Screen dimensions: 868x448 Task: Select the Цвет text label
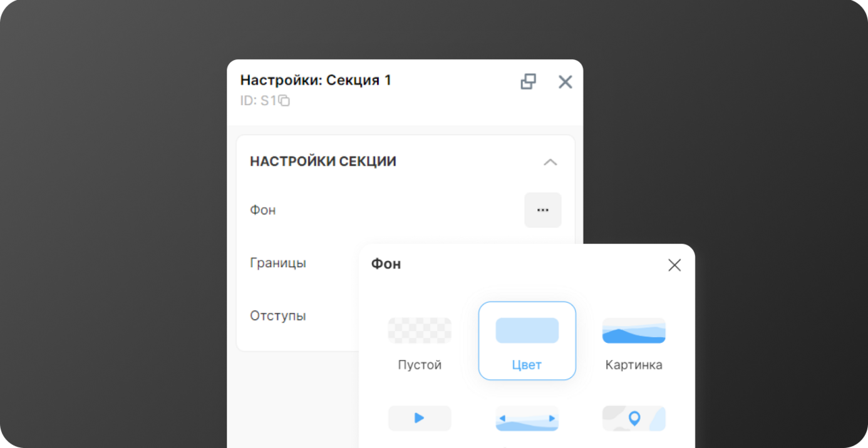[527, 365]
